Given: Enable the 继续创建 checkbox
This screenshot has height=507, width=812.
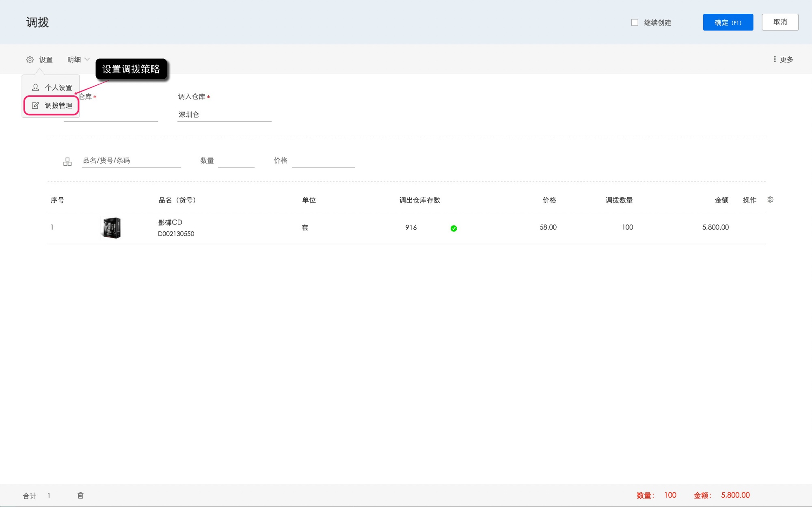Looking at the screenshot, I should [635, 23].
